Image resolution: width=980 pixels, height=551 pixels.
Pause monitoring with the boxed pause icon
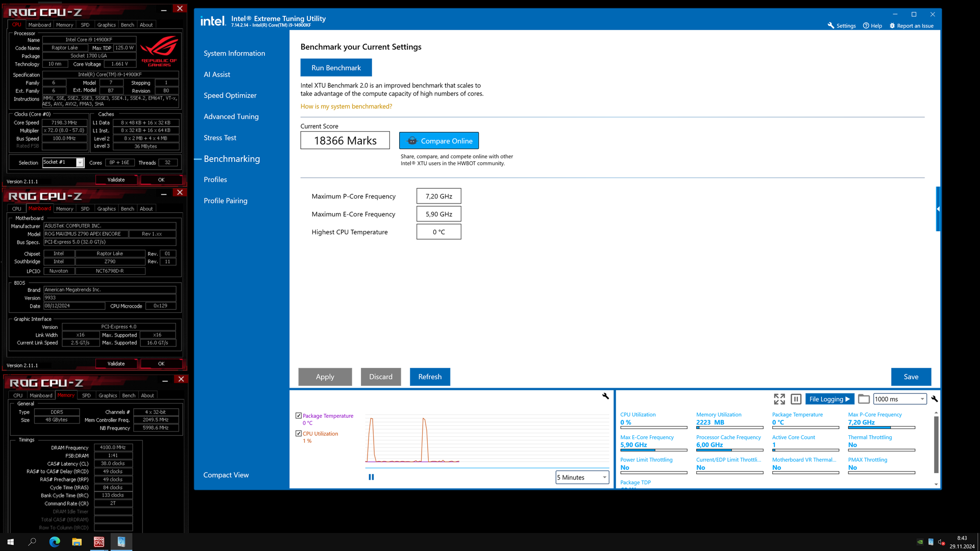(796, 399)
